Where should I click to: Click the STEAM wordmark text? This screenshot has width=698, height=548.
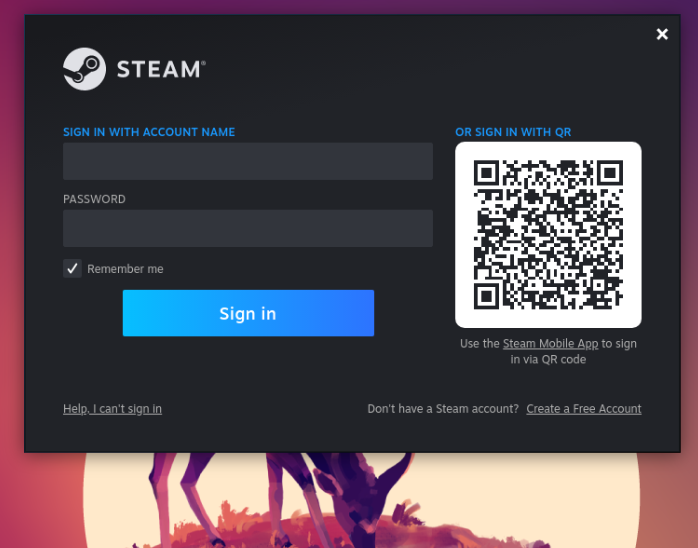(x=161, y=69)
